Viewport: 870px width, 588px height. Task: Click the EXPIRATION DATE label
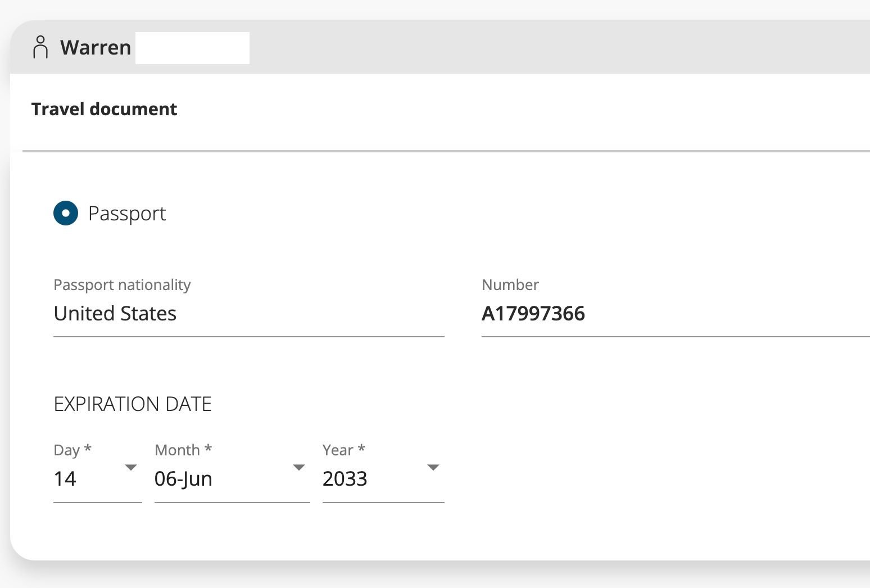point(133,403)
